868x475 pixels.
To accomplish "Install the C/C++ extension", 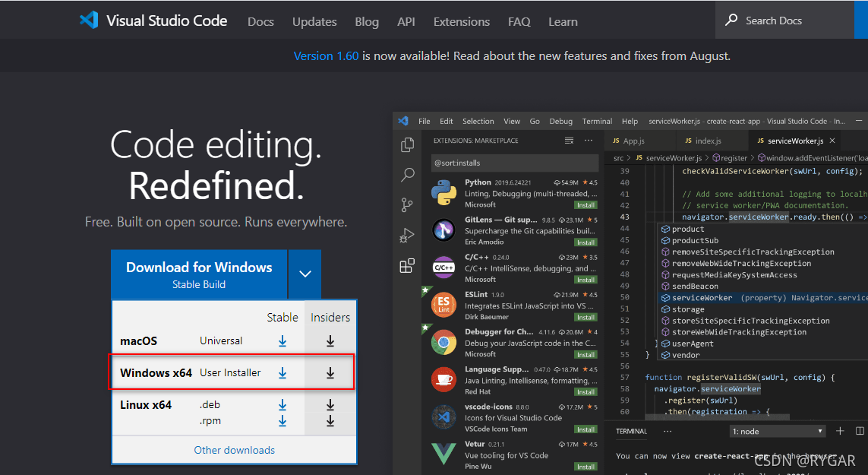I will point(586,280).
